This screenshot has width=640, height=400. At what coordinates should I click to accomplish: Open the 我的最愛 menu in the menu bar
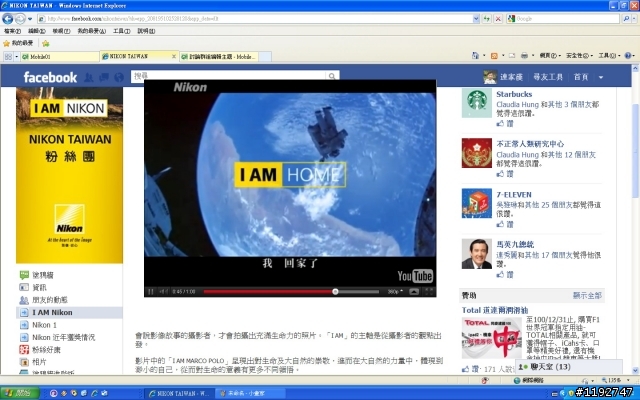point(91,31)
